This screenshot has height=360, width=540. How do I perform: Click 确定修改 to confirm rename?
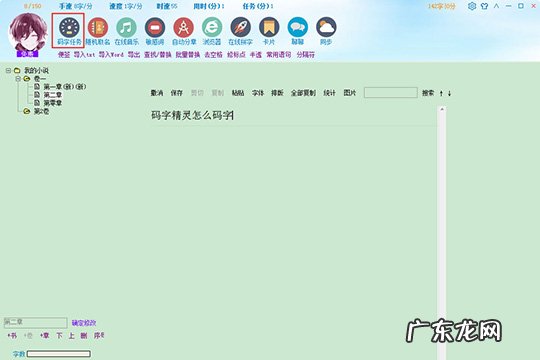pos(84,323)
